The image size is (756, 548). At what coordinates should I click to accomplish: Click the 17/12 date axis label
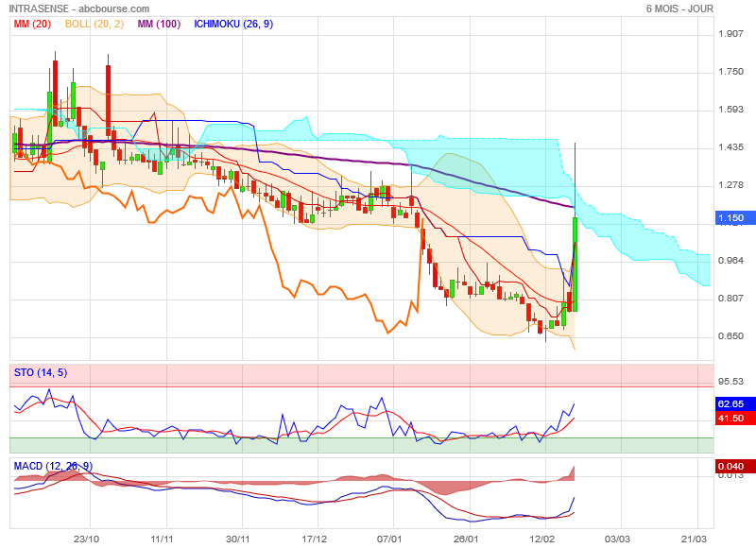tap(315, 539)
